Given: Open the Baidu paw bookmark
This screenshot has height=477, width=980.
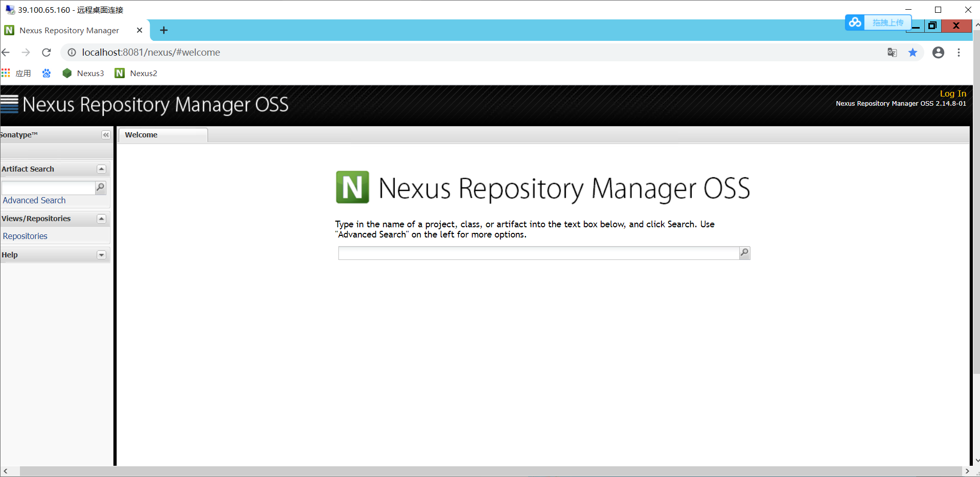Looking at the screenshot, I should 47,73.
